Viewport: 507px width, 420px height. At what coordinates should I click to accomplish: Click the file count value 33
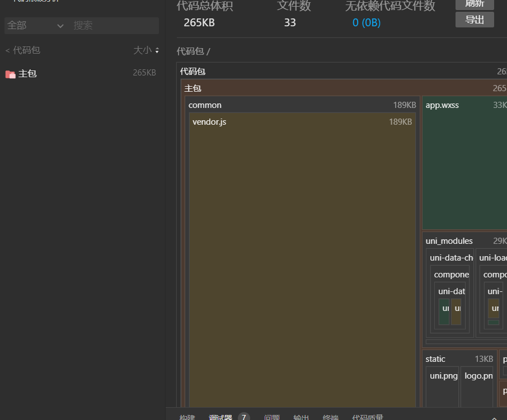290,22
